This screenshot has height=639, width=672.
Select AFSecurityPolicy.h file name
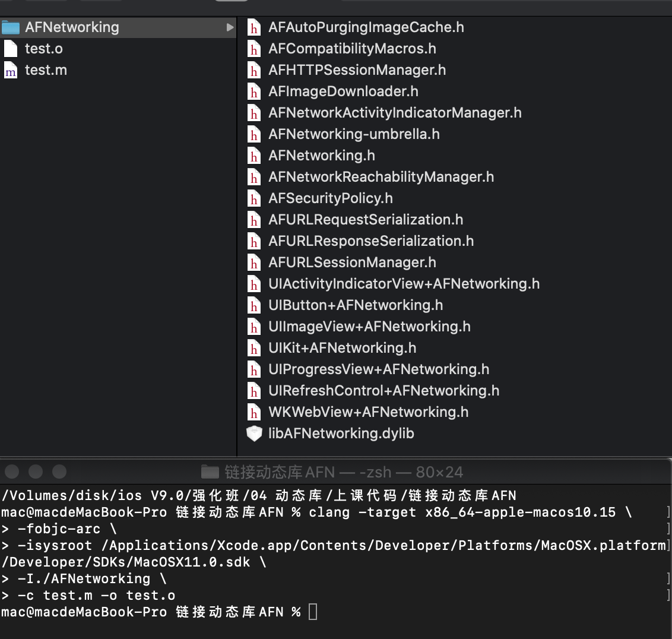pyautogui.click(x=331, y=198)
